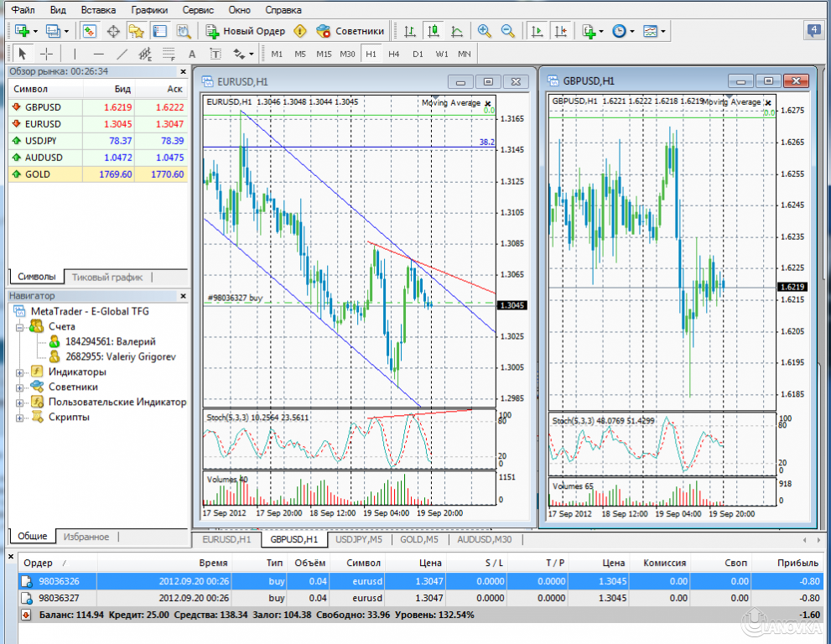Open the Вставка menu
Viewport: 831px width, 644px height.
97,9
